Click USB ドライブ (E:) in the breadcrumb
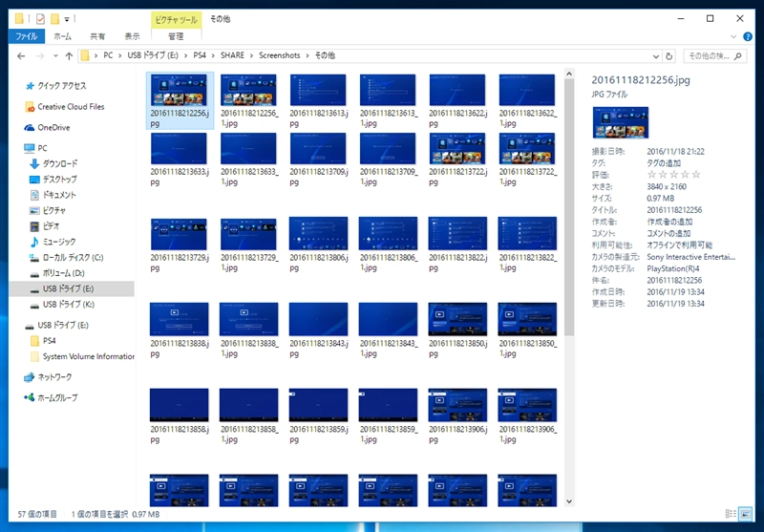This screenshot has height=532, width=764. (153, 55)
